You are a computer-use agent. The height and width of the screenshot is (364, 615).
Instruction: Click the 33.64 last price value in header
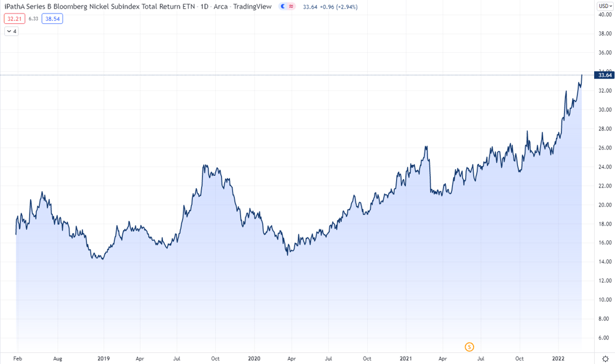(310, 7)
